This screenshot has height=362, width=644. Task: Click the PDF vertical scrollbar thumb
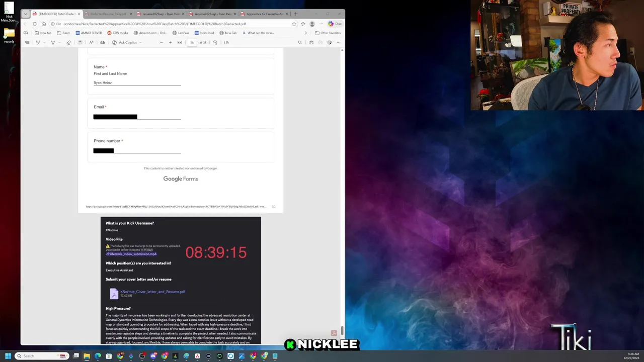tap(342, 330)
